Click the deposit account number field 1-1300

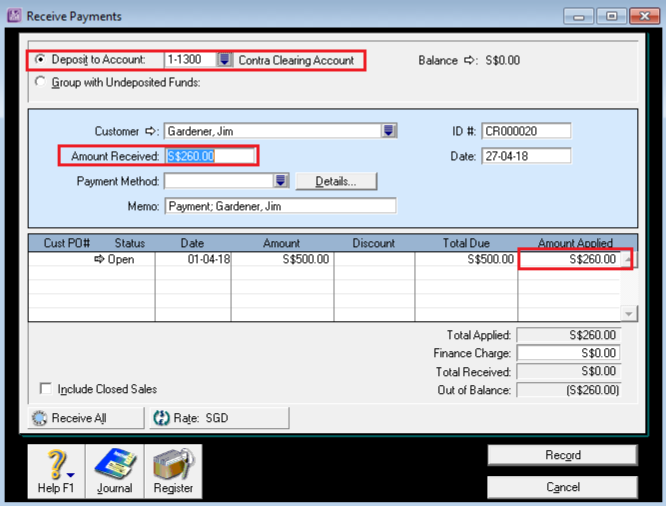(x=191, y=59)
